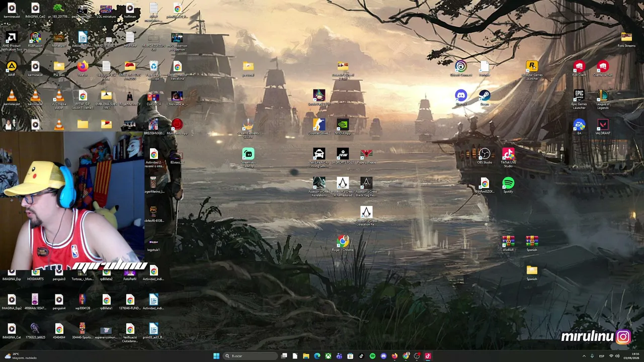Launch Papers, Please from the desktop
Screen dimensions: 644x362
[366, 156]
